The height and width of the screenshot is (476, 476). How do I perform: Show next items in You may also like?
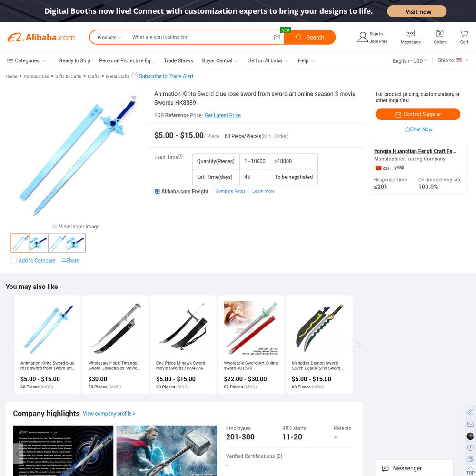(x=358, y=345)
